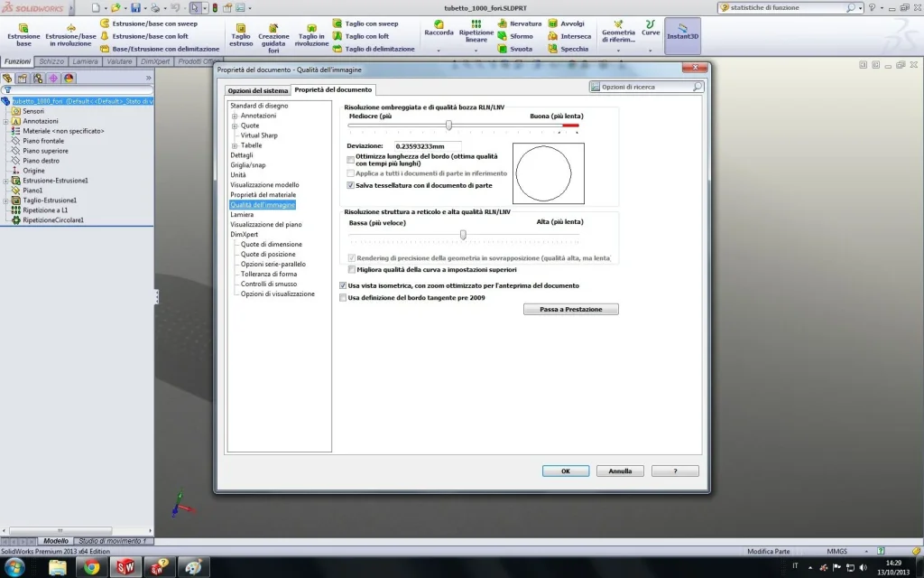Expand Taglio-Estrusione1 feature node
The image size is (924, 578).
pos(6,201)
